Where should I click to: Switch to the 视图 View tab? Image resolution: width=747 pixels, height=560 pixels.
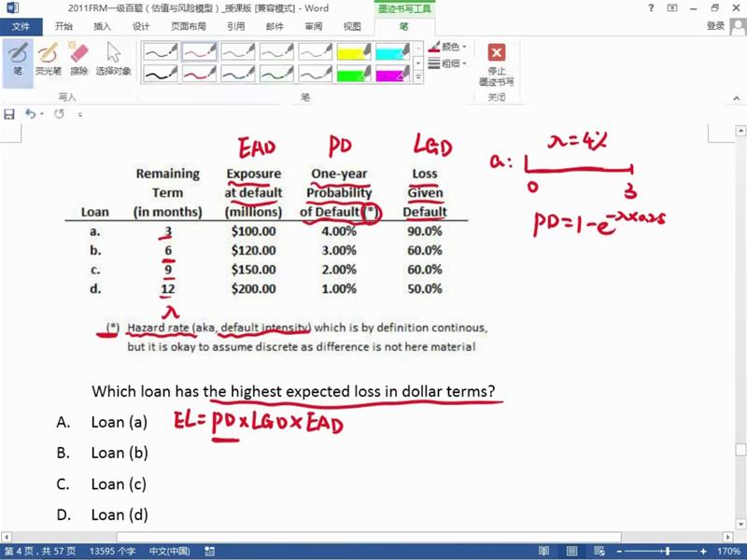tap(352, 26)
